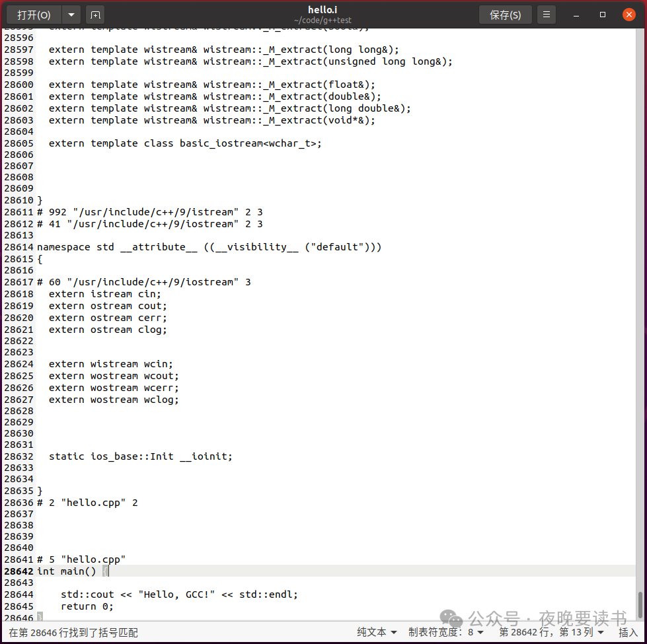The height and width of the screenshot is (644, 647).
Task: Click the '# 5 "hello.cpp"' line
Action: point(81,559)
